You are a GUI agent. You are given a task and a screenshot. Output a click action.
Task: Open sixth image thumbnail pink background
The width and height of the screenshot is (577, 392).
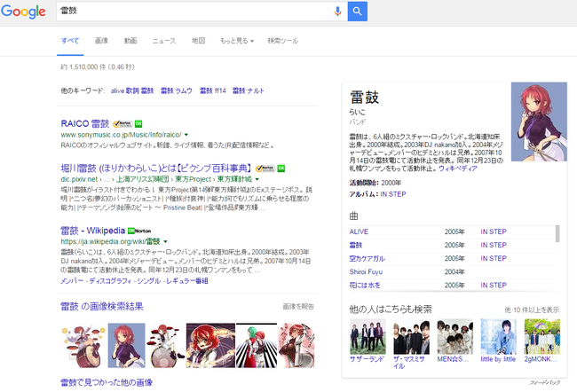[x=296, y=345]
